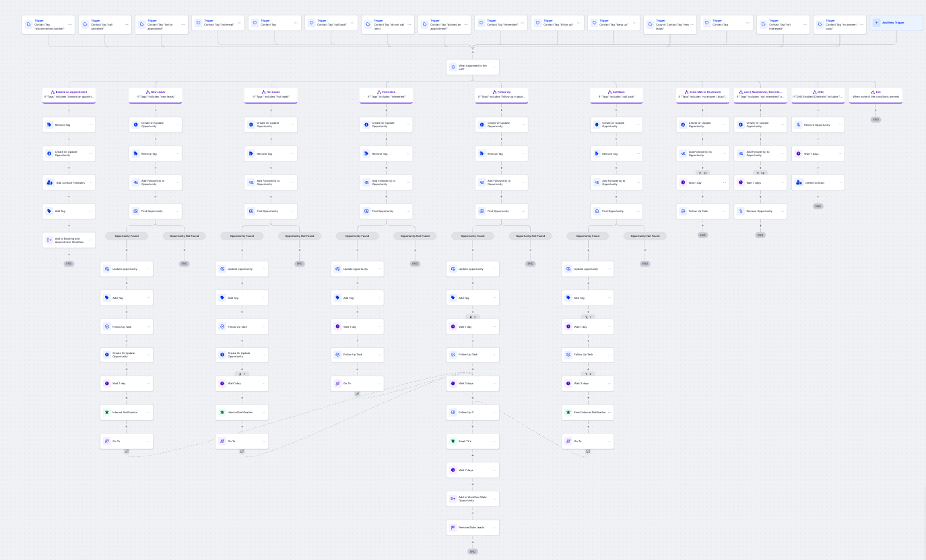Open the Exit branch header
This screenshot has height=560, width=926.
click(875, 94)
